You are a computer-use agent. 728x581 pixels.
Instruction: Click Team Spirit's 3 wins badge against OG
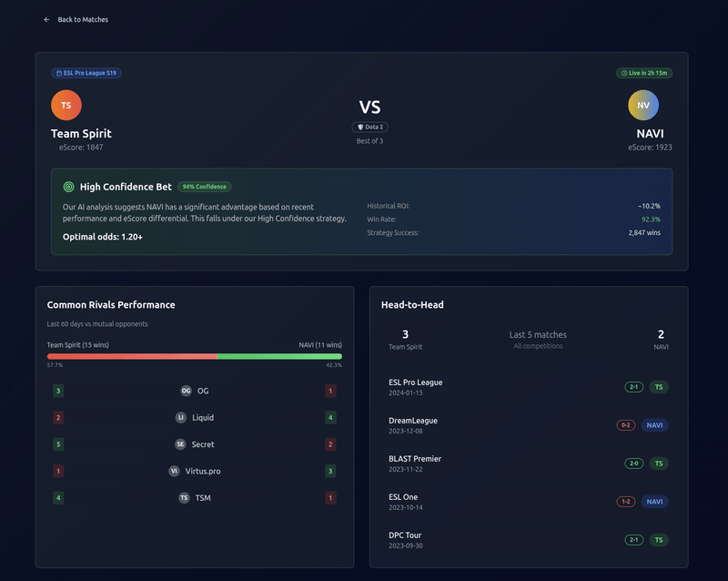(58, 391)
